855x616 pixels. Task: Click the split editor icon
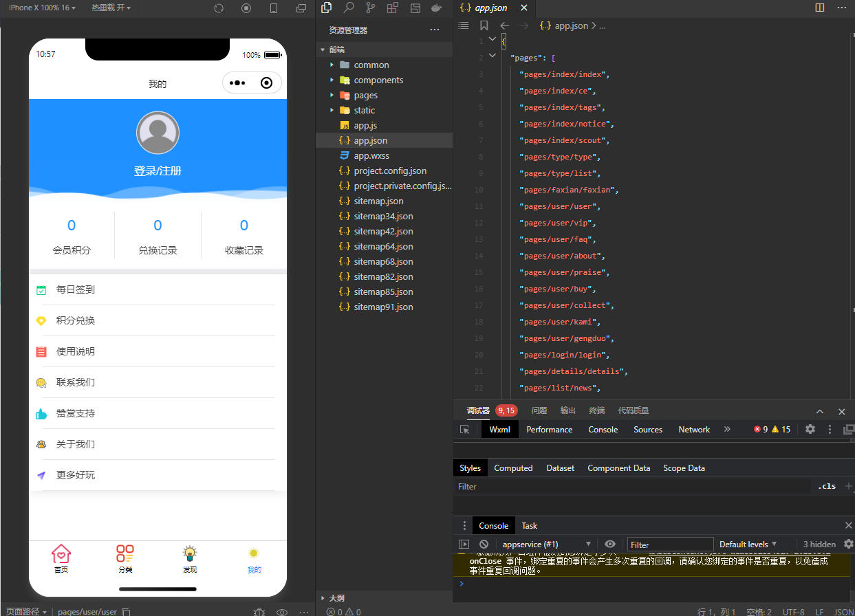pyautogui.click(x=819, y=8)
